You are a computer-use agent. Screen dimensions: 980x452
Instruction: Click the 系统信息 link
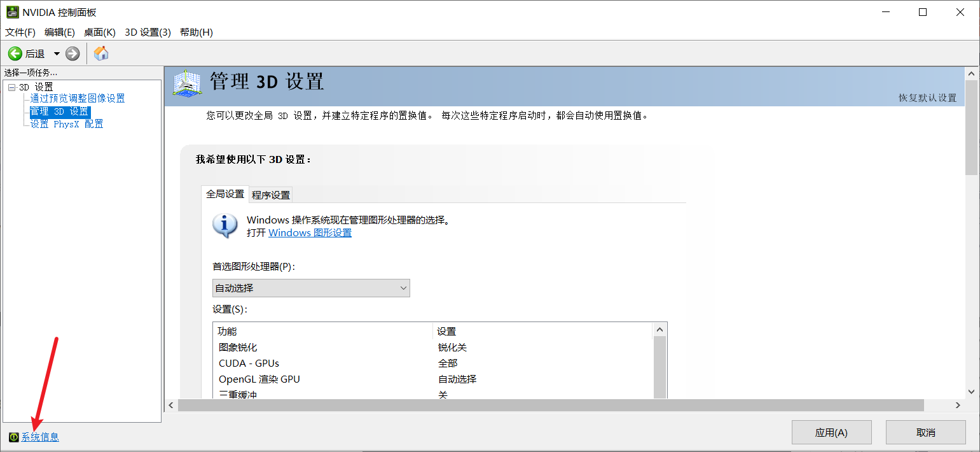40,437
